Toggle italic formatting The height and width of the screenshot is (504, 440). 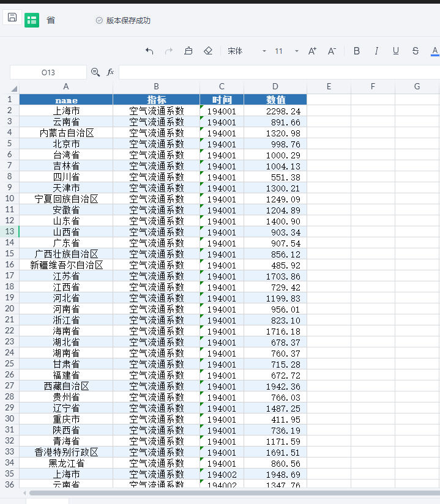[x=376, y=51]
